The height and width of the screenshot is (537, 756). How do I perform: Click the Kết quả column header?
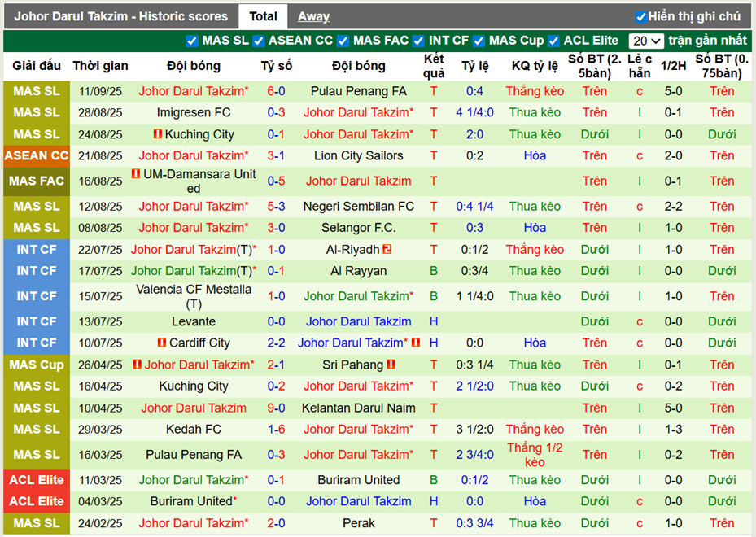434,66
